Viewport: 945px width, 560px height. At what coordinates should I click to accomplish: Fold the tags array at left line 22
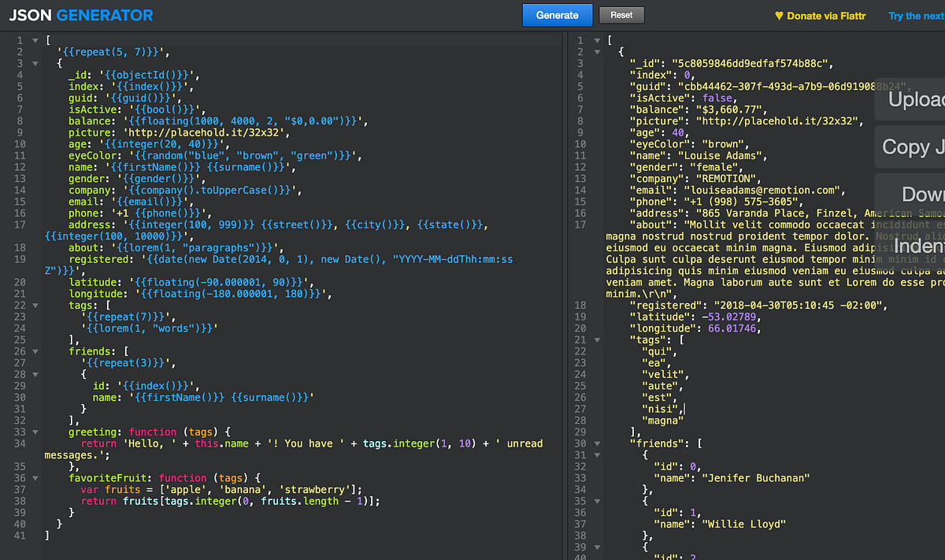[x=35, y=306]
